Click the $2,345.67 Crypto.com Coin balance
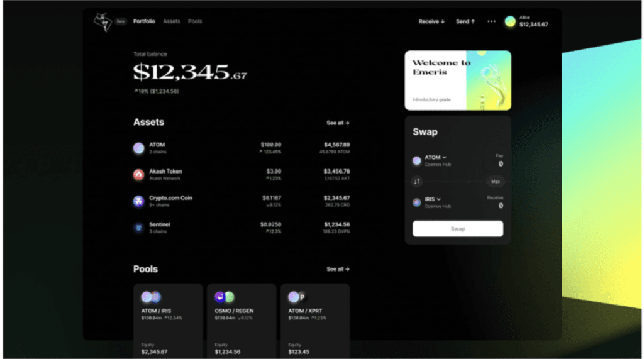644x359 pixels. coord(337,198)
